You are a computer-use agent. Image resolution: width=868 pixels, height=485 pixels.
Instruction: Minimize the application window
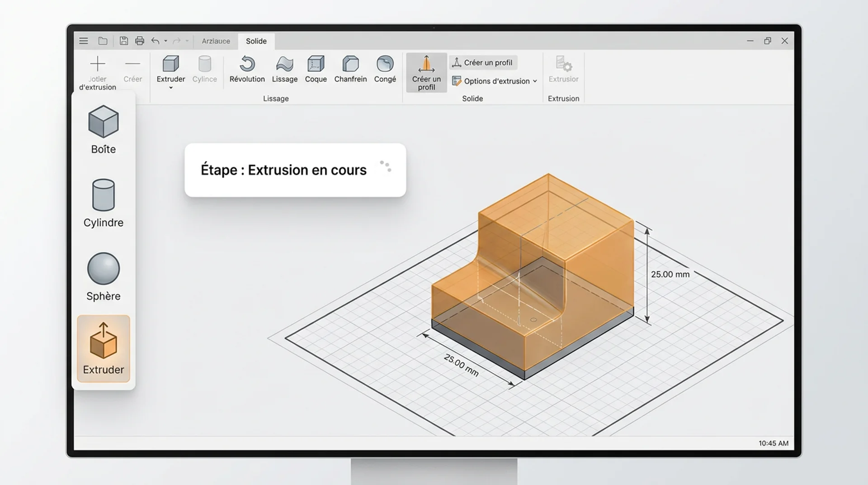(x=750, y=41)
